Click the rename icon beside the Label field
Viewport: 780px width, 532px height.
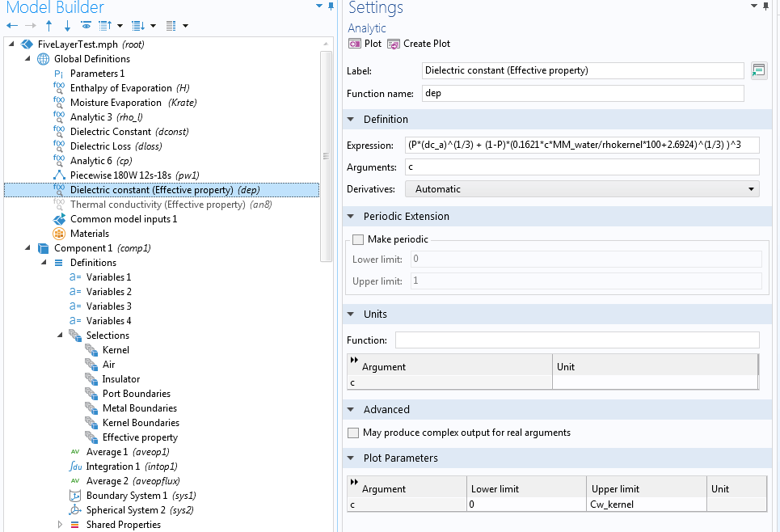[758, 70]
